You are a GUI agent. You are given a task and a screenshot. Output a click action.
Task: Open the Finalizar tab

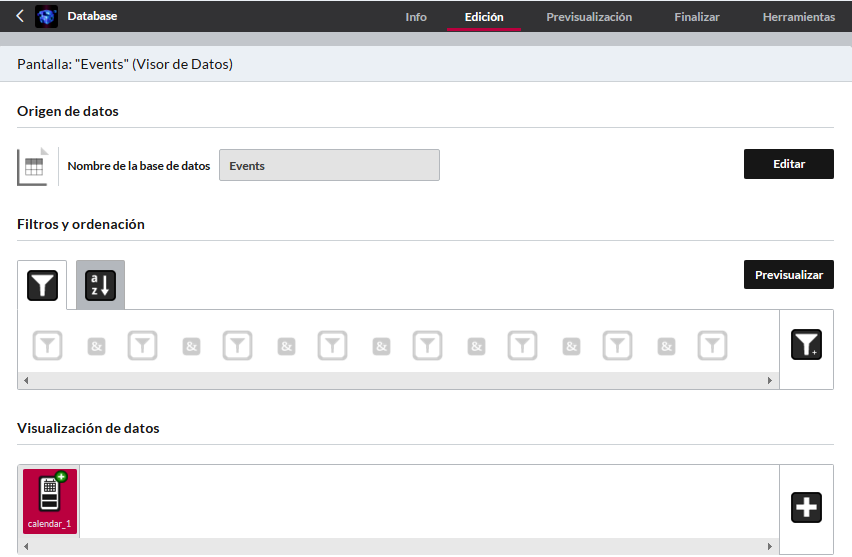tap(697, 17)
